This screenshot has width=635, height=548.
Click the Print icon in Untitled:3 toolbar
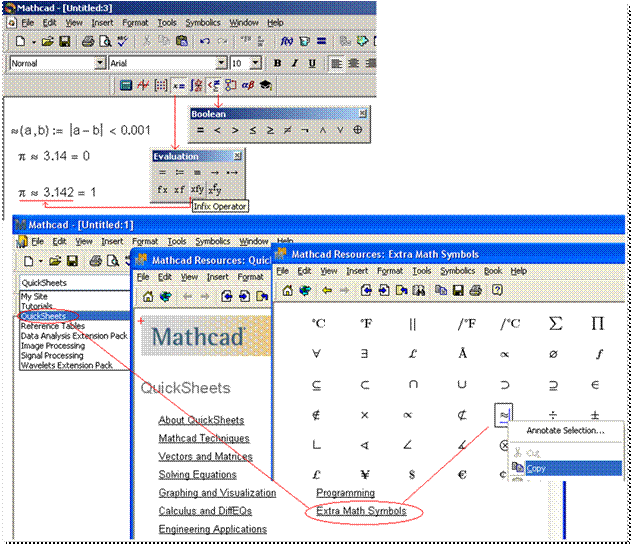click(87, 41)
